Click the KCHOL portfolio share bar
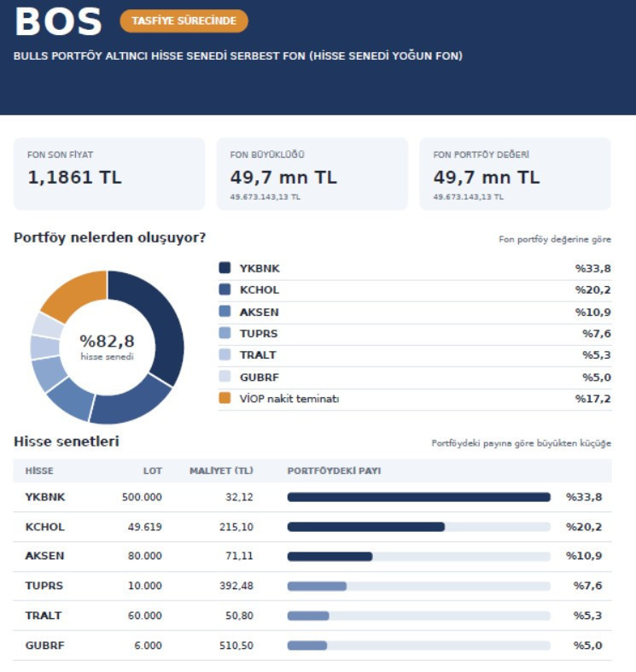This screenshot has height=672, width=636. (418, 527)
